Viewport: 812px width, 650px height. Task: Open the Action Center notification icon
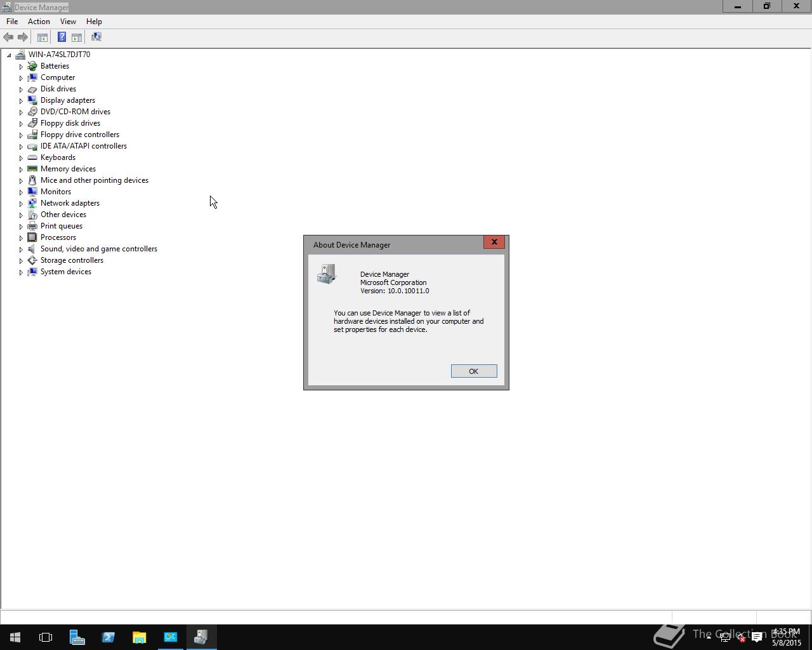(x=757, y=638)
